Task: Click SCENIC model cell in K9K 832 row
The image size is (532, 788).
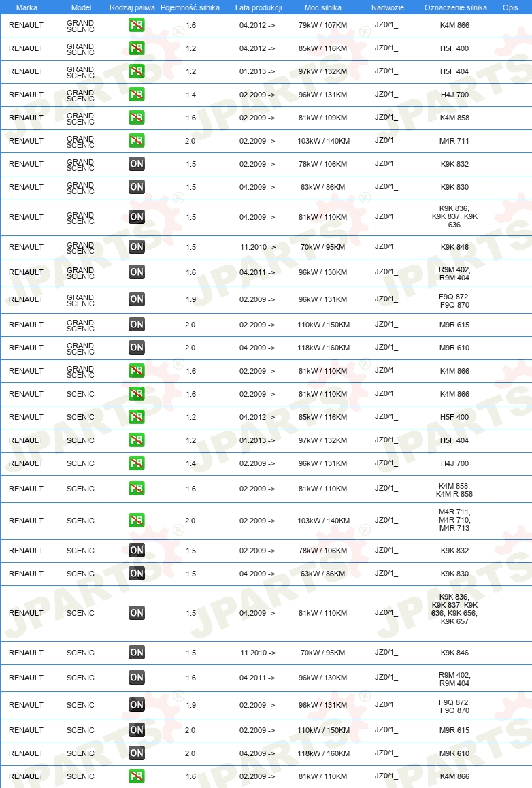Action: (80, 551)
